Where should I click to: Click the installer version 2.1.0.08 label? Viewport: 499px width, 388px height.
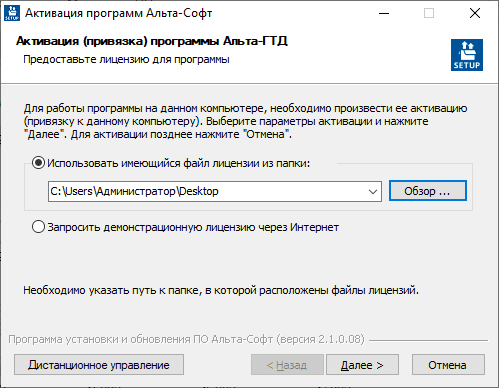[186, 339]
